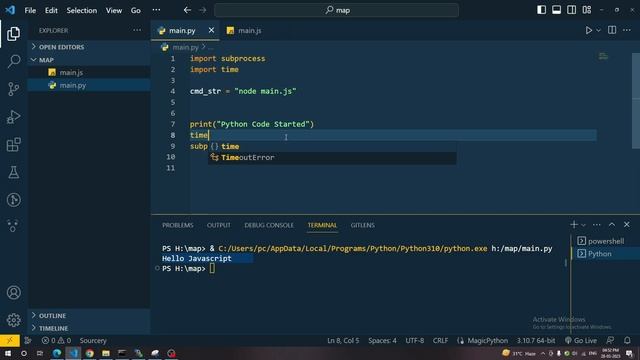The width and height of the screenshot is (640, 360).
Task: Click the Sourcery status bar item
Action: pos(93,340)
